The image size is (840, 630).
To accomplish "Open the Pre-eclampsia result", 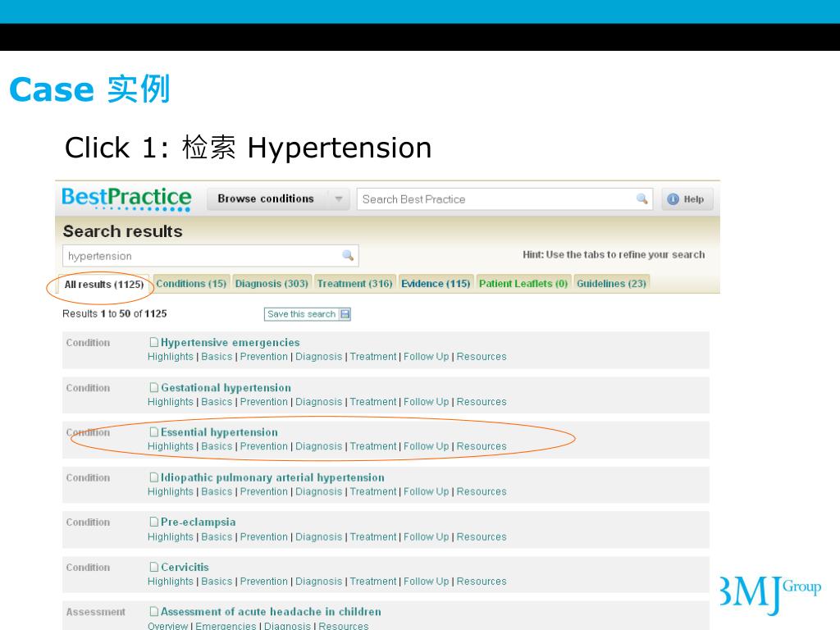I will tap(199, 522).
